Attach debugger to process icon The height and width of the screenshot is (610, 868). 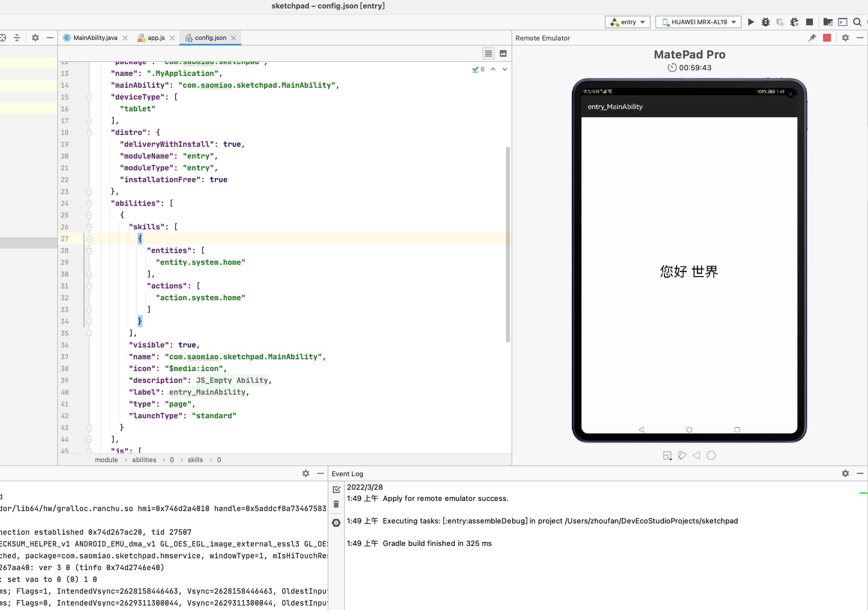pos(794,22)
